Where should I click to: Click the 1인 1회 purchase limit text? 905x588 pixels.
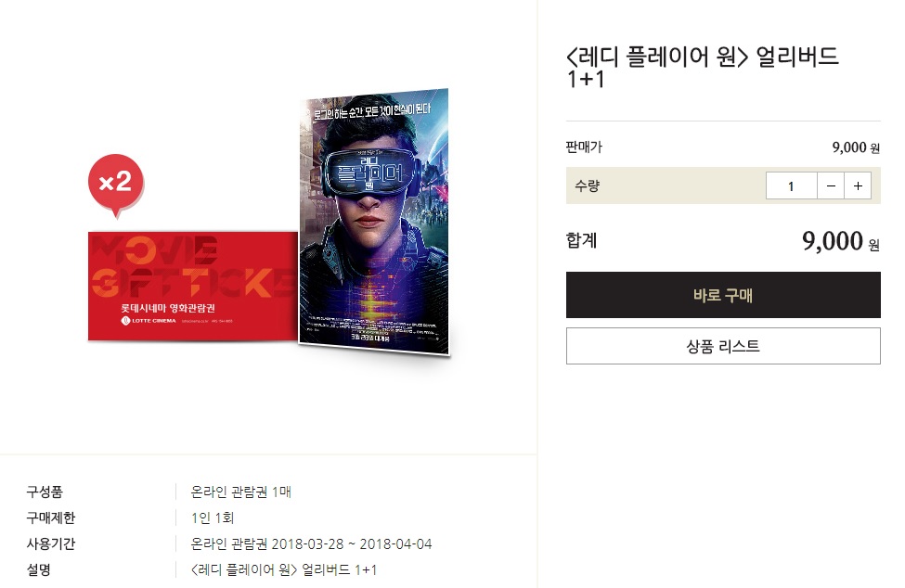tap(213, 518)
